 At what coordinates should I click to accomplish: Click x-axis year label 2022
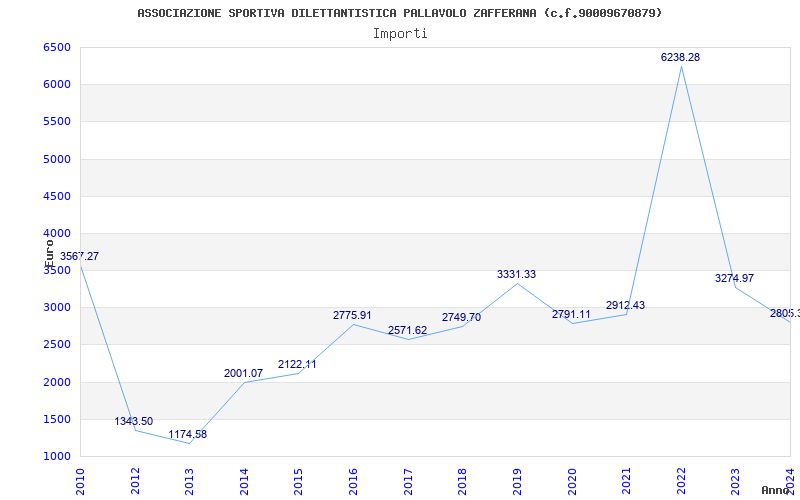point(681,481)
